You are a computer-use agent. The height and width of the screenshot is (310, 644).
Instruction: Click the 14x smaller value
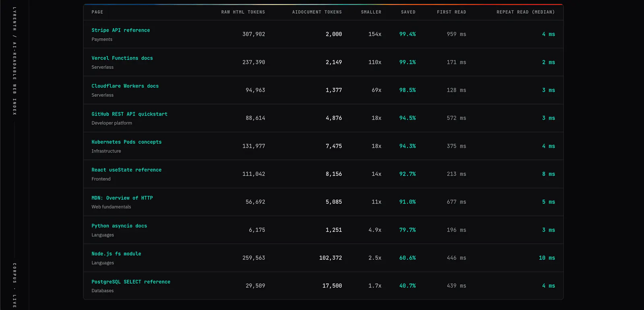pyautogui.click(x=376, y=174)
